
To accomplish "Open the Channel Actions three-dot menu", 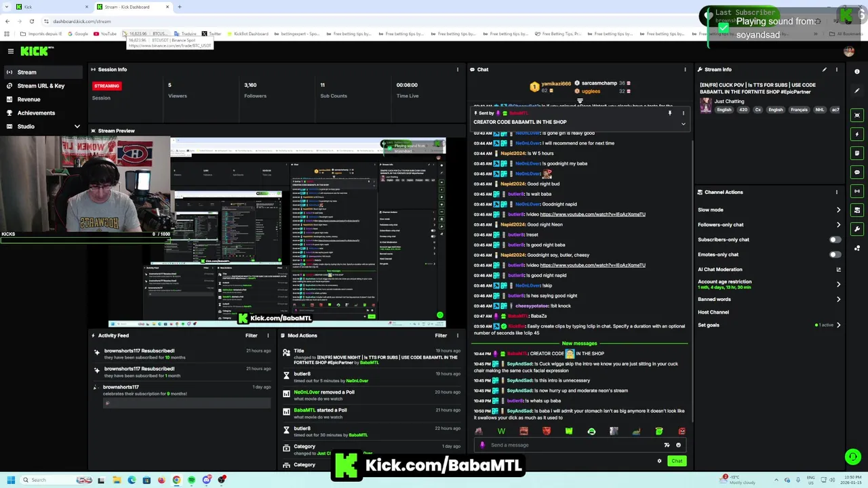I will coord(836,192).
